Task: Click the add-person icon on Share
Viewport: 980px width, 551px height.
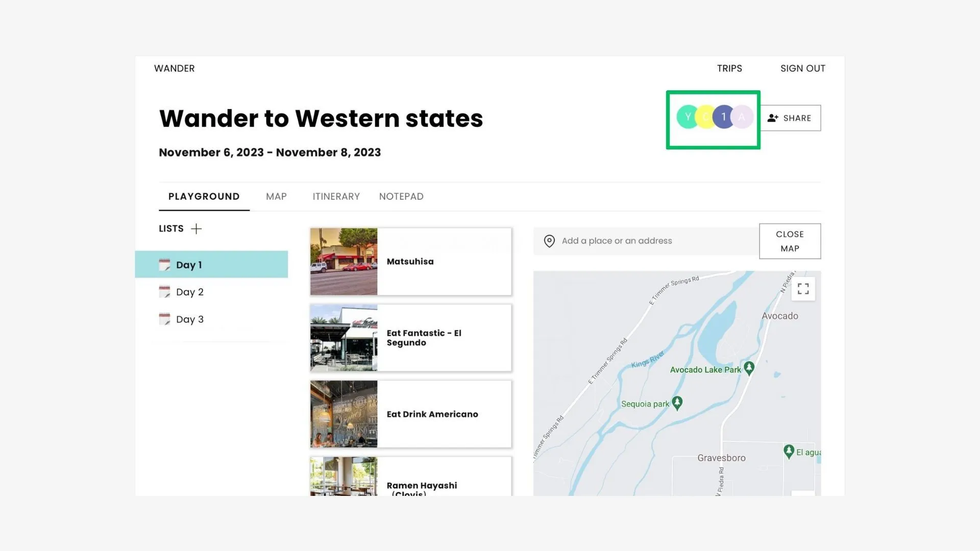Action: tap(773, 118)
